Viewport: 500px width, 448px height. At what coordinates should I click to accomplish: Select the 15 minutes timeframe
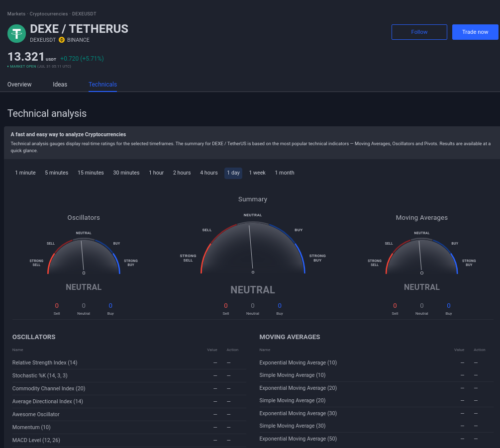(x=91, y=173)
